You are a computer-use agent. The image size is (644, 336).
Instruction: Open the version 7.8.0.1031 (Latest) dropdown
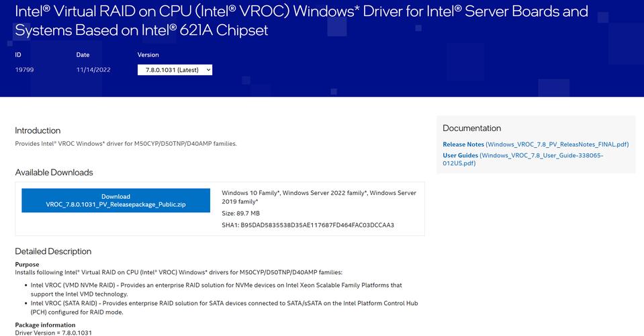[175, 70]
